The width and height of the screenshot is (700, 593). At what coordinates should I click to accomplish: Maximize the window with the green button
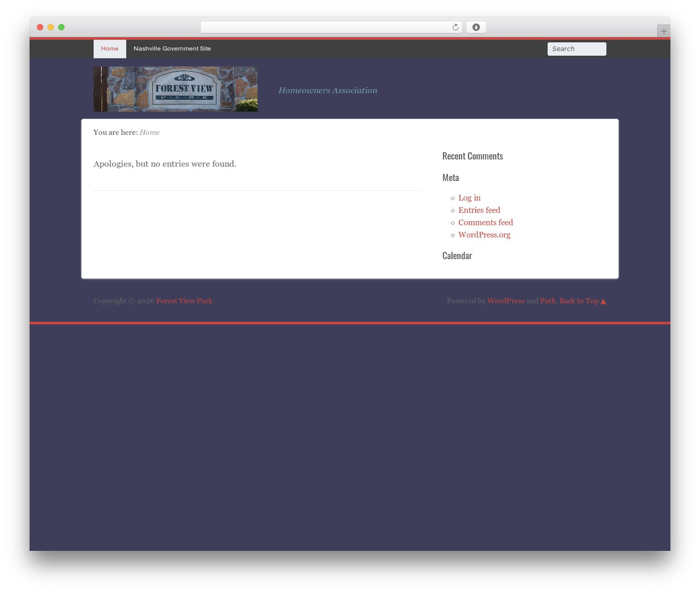coord(61,27)
